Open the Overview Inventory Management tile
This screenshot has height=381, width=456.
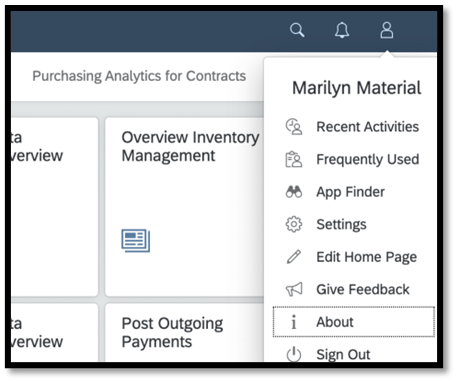184,206
